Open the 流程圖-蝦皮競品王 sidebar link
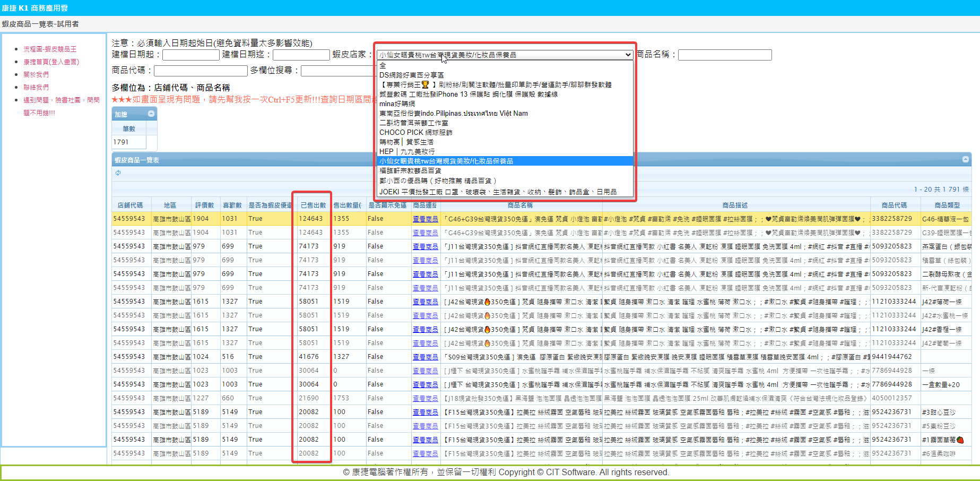Screen dimensions: 980x481 click(x=50, y=49)
